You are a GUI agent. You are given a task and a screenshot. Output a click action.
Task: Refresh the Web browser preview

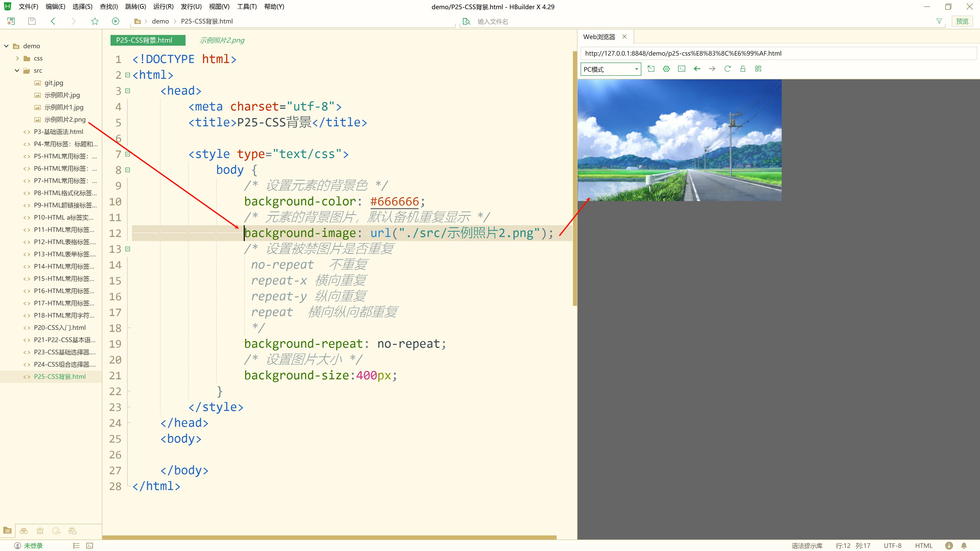[727, 69]
